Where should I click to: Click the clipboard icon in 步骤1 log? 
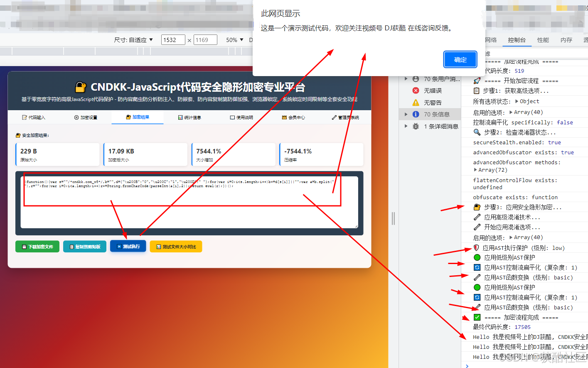477,91
